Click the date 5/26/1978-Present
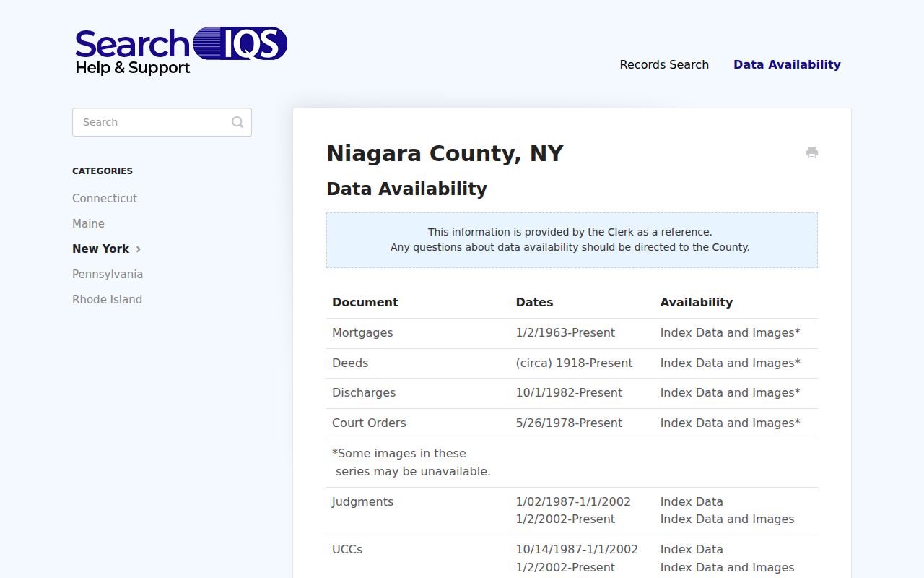The height and width of the screenshot is (578, 924). 569,423
